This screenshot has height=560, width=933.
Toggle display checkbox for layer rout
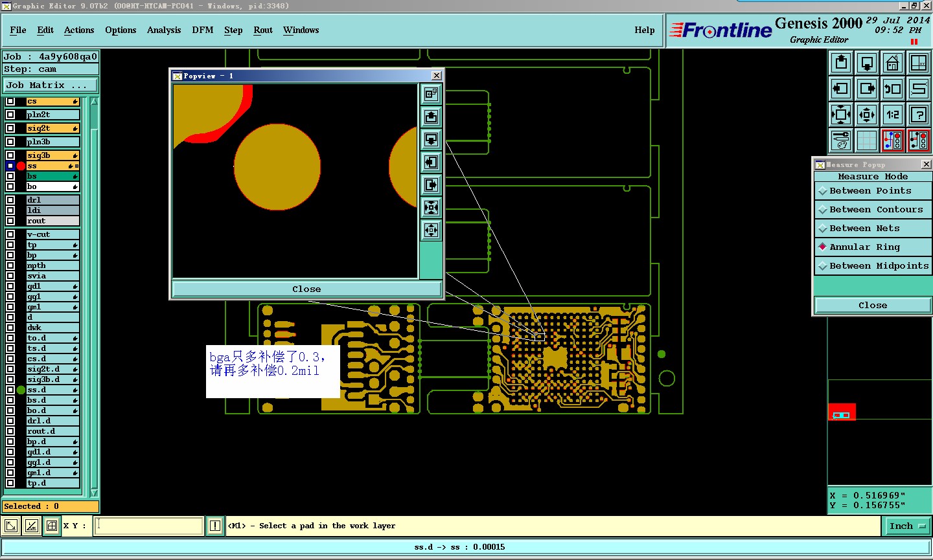coord(10,221)
